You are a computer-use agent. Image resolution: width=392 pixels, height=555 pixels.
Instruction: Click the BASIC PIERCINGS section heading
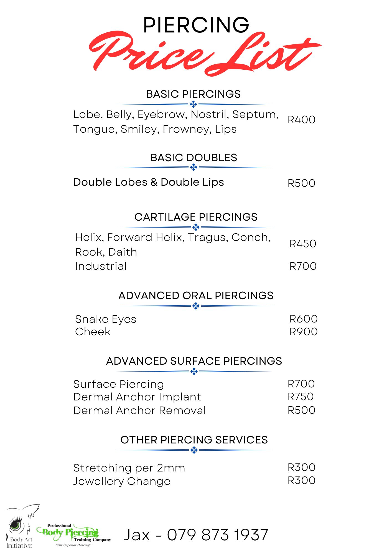pos(193,94)
